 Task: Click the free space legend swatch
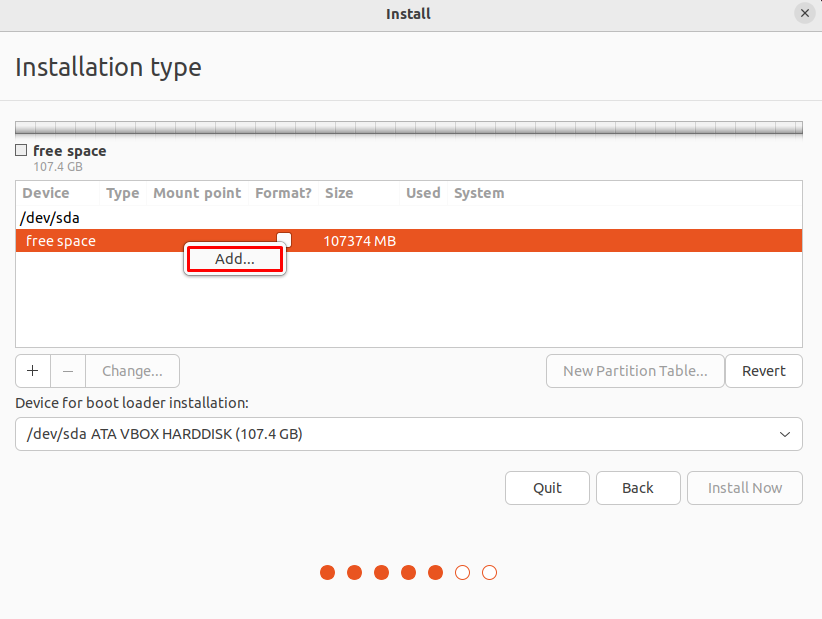coord(21,151)
